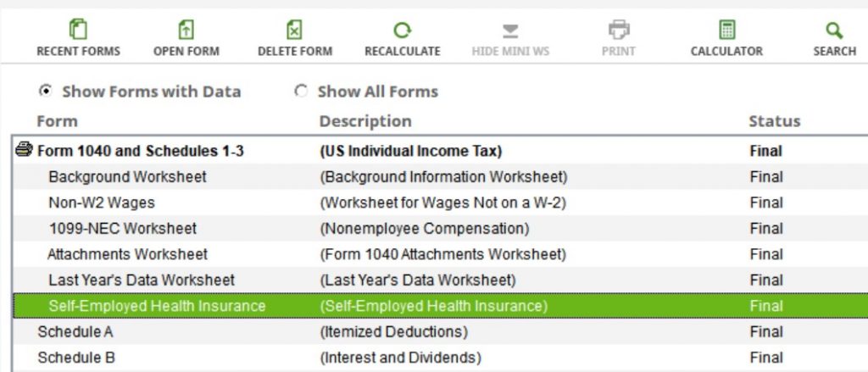Select Attachments Worksheet entry
Viewport: 868px width, 372px height.
440,254
